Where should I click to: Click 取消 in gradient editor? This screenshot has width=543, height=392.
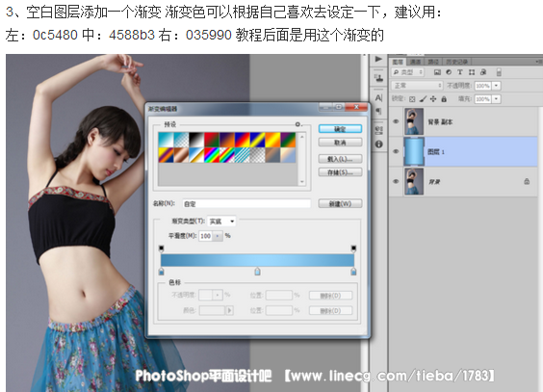[x=340, y=143]
